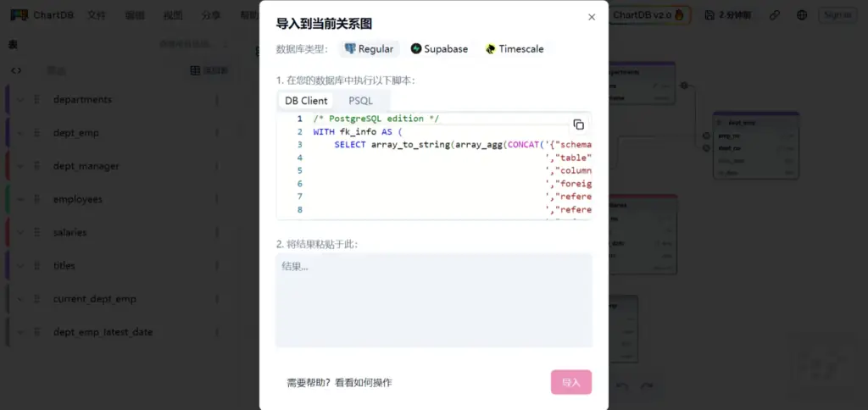Image resolution: width=868 pixels, height=410 pixels.
Task: Select Regular database type
Action: (x=370, y=48)
